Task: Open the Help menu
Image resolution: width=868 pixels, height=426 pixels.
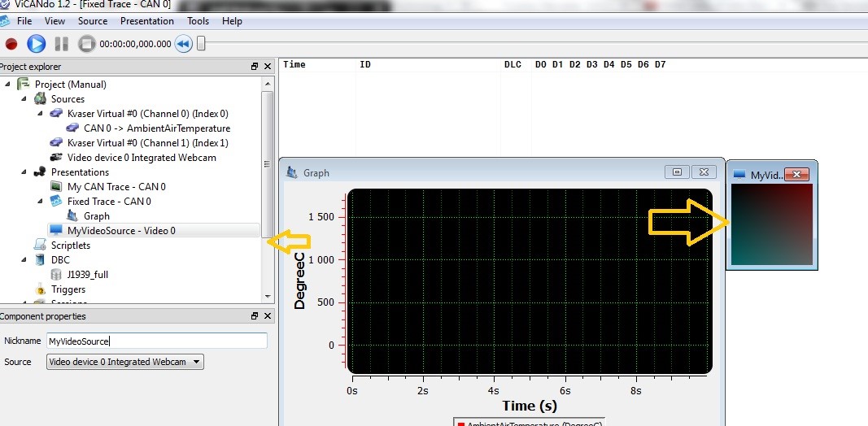Action: (232, 21)
